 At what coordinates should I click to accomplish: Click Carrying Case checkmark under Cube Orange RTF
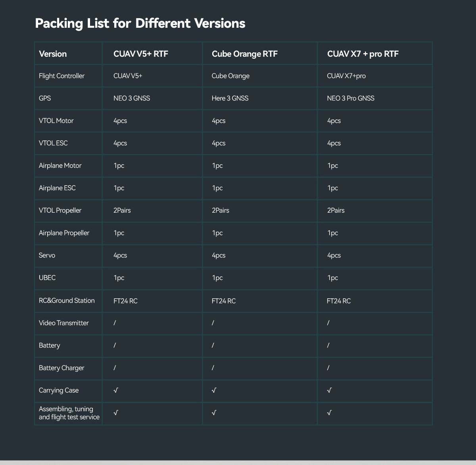coord(214,390)
